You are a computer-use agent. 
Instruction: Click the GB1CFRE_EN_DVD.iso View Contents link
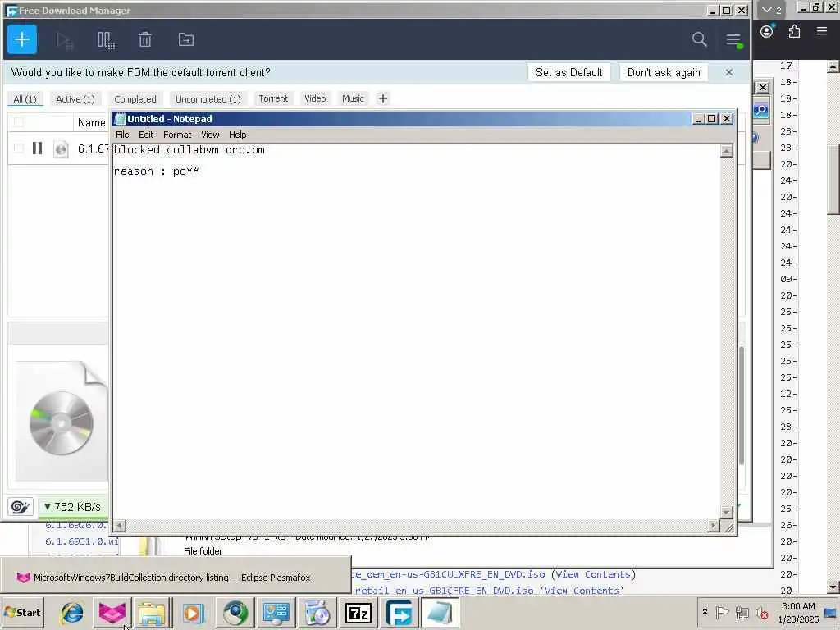582,591
